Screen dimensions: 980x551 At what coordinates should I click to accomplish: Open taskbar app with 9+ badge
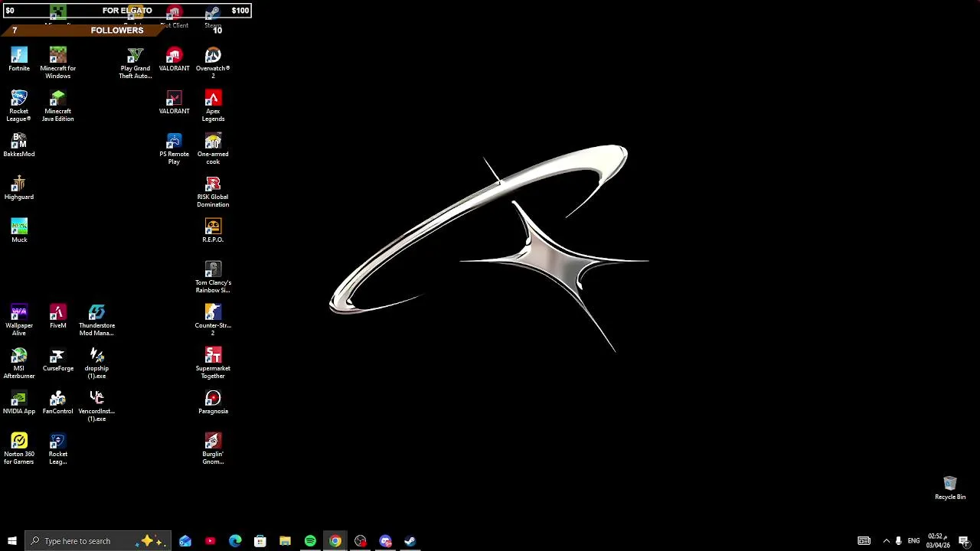click(385, 541)
